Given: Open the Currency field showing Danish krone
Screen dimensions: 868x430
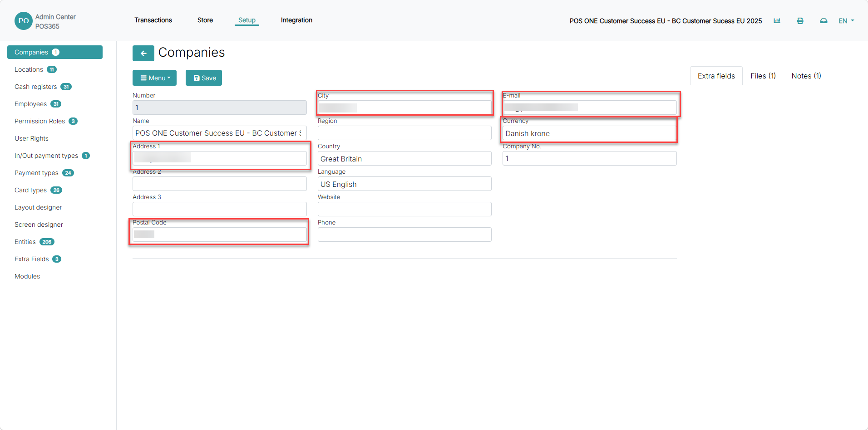Looking at the screenshot, I should point(590,133).
